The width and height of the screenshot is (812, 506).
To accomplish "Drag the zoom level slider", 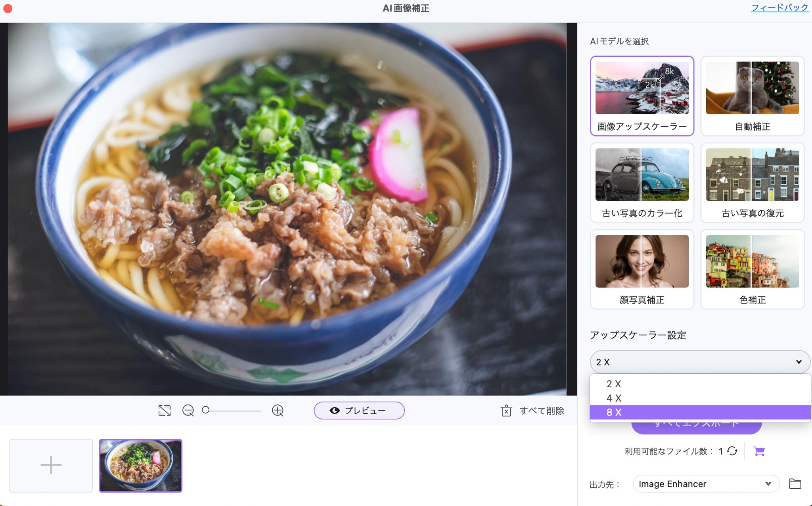I will pos(207,410).
